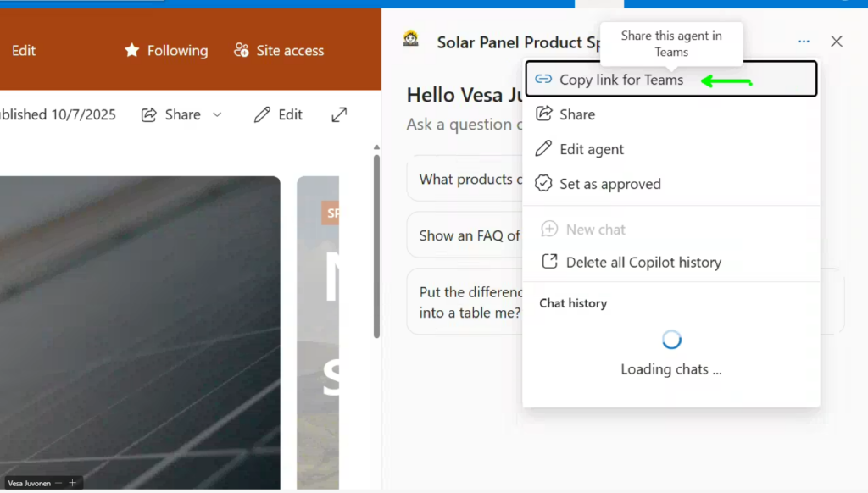Click Set as approved
Screen dimensions: 868x493
[x=609, y=184]
